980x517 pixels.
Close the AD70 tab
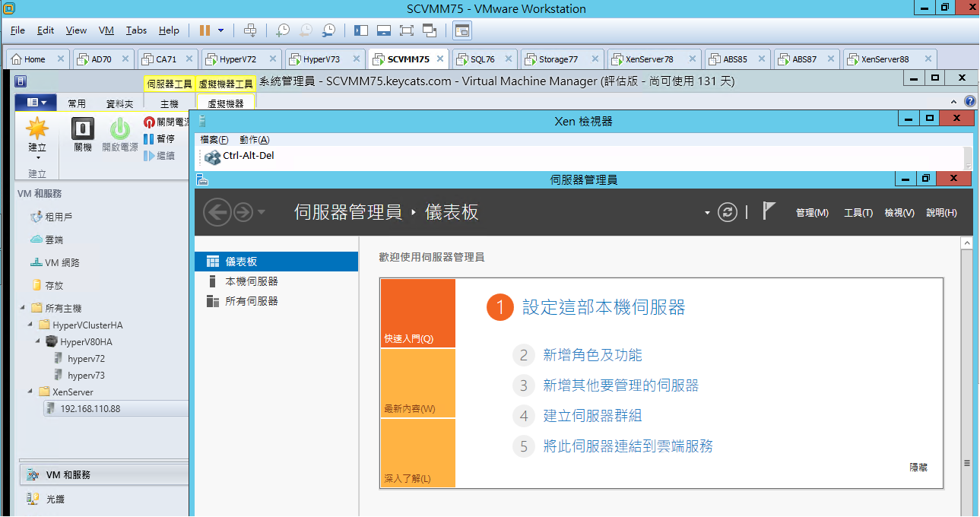125,59
